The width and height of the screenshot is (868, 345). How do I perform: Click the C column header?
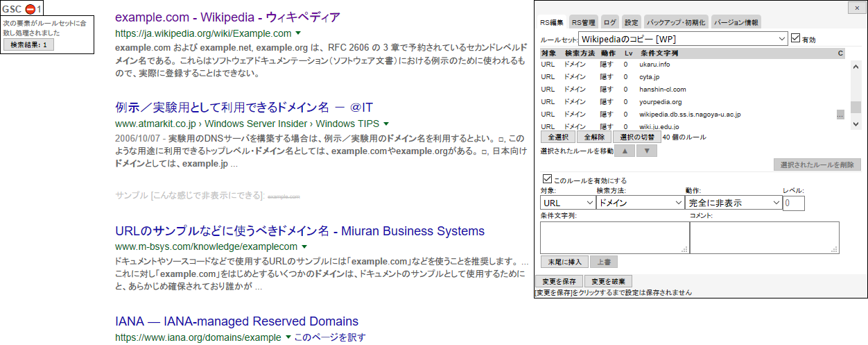pyautogui.click(x=840, y=53)
